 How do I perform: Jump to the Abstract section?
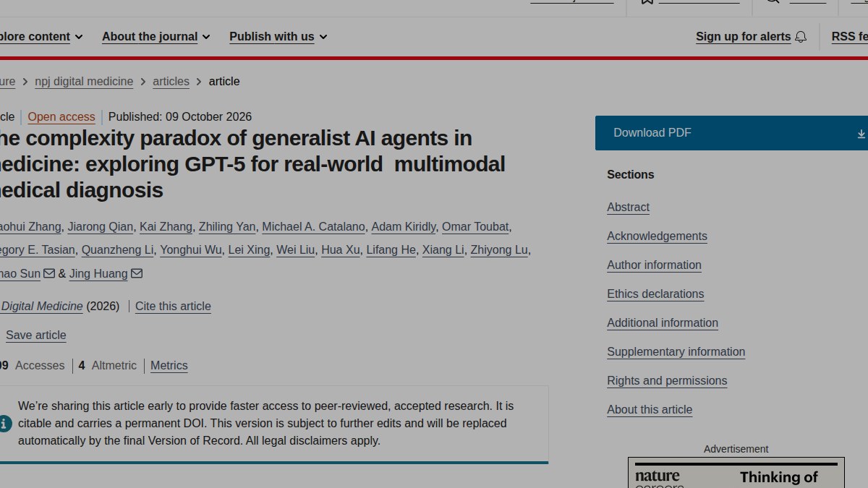(x=628, y=207)
